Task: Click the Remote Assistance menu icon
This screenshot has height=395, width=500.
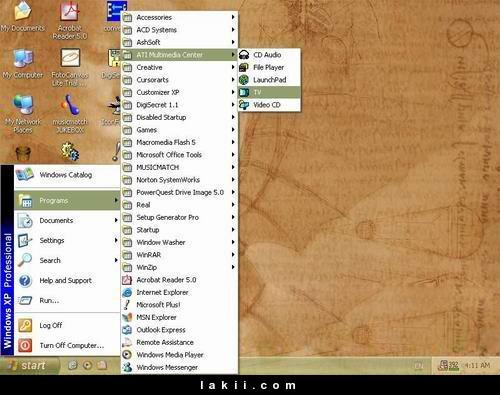Action: pyautogui.click(x=127, y=342)
